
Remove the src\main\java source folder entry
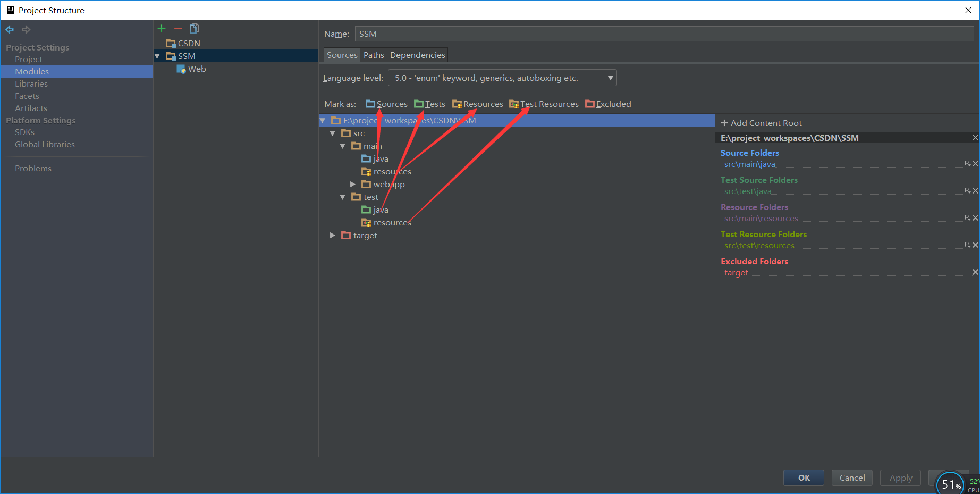point(975,163)
